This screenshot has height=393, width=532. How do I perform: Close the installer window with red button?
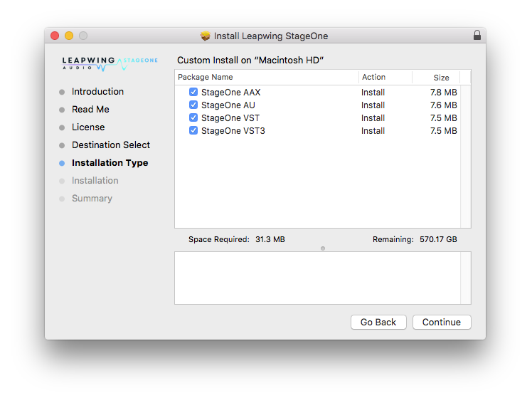55,36
